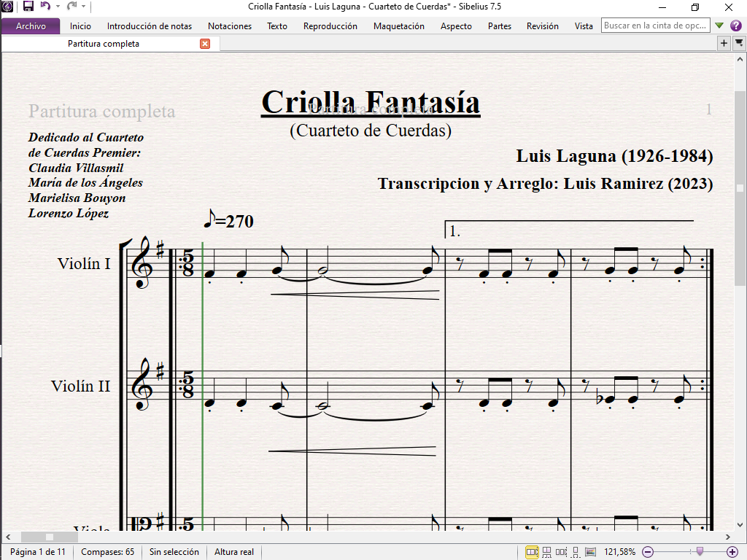Viewport: 747px width, 560px height.
Task: Click the Compases: 65 status entry
Action: pos(108,552)
